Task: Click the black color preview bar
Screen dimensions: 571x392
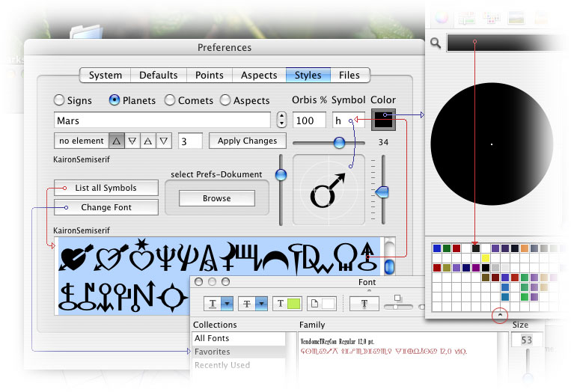Action: [x=503, y=43]
